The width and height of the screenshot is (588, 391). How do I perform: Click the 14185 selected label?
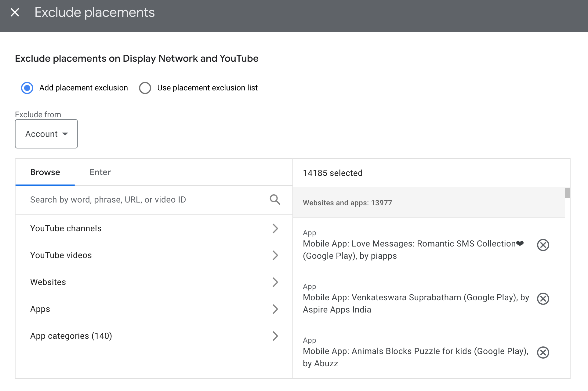[x=332, y=173]
